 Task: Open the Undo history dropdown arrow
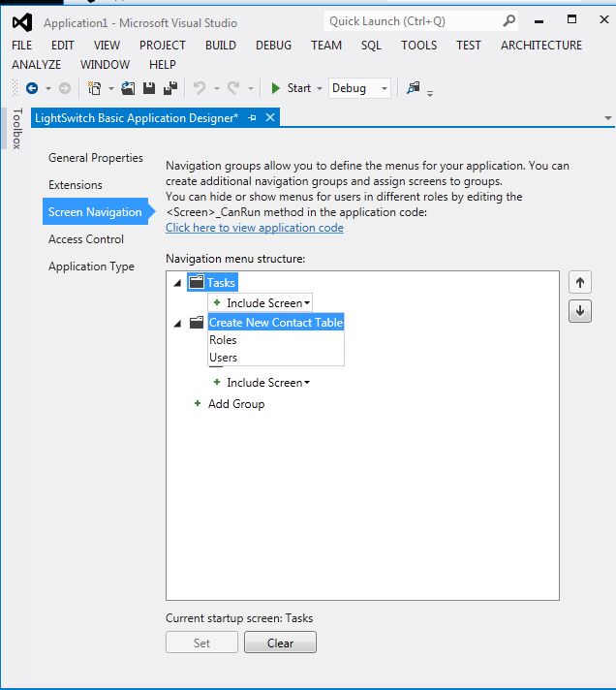(217, 88)
